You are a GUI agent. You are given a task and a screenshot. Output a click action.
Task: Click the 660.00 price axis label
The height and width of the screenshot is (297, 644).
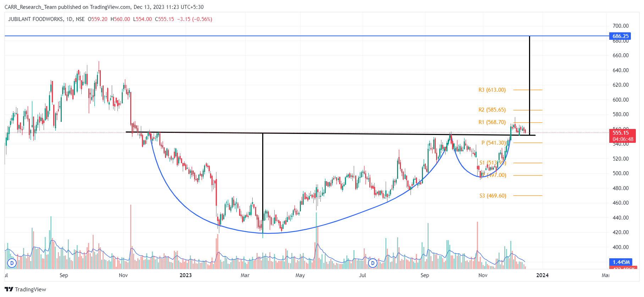point(621,55)
